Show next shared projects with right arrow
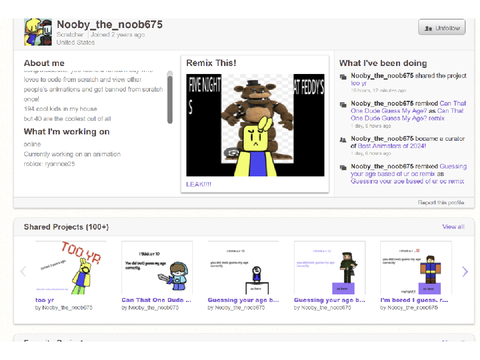The height and width of the screenshot is (360, 480). point(465,272)
